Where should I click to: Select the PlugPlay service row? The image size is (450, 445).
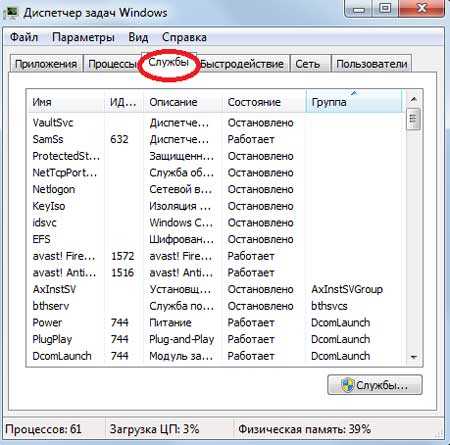tap(215, 339)
